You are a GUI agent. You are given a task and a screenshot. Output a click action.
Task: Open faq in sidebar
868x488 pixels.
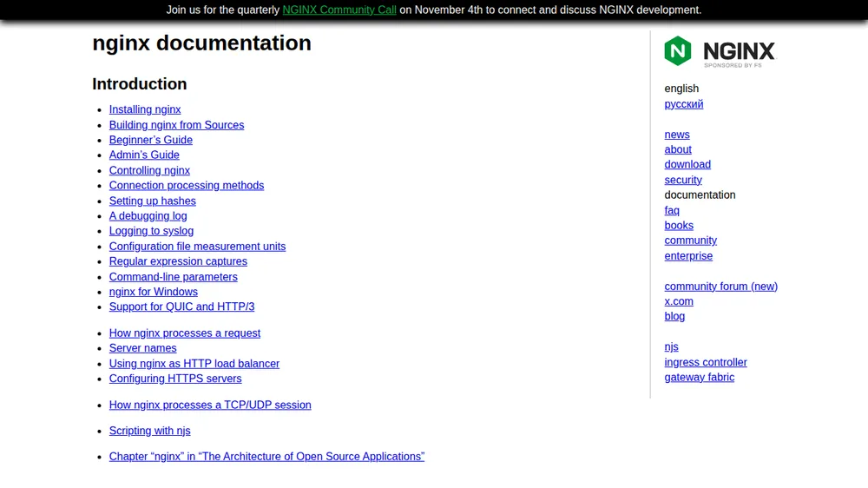(x=672, y=210)
